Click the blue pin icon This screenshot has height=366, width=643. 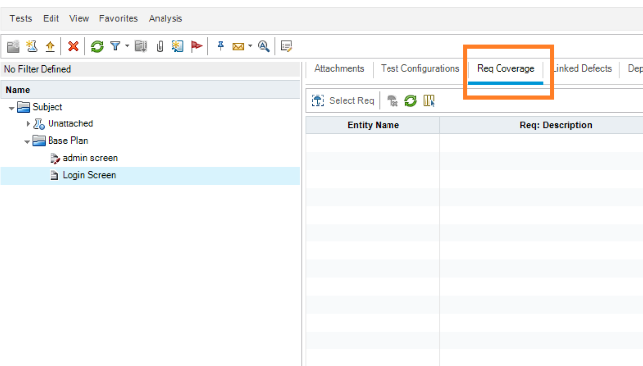click(221, 46)
